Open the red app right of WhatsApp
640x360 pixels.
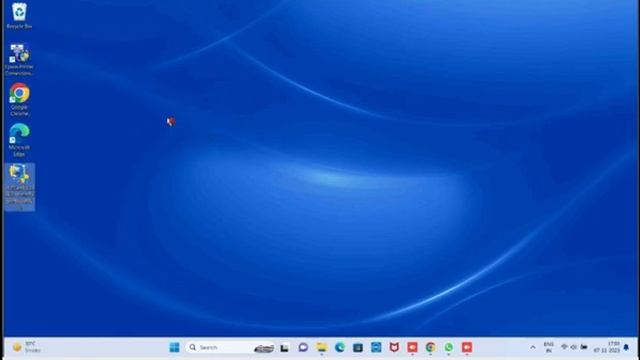click(x=467, y=347)
